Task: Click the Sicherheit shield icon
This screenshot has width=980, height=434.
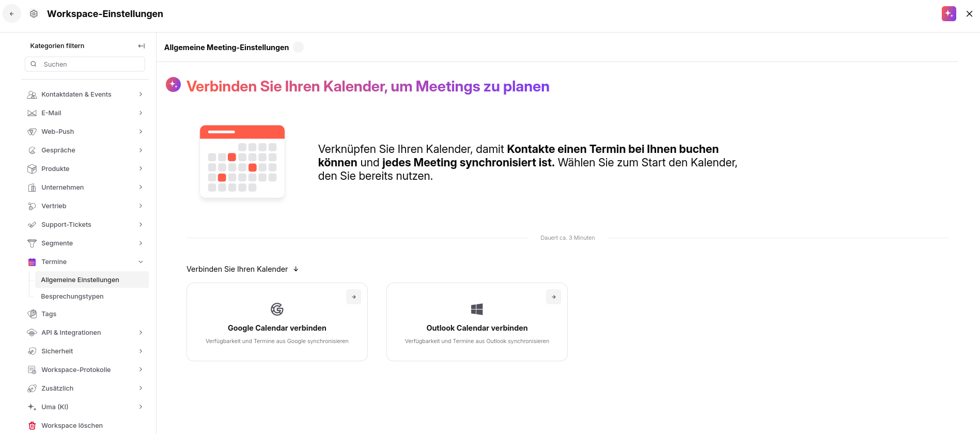Action: click(x=32, y=351)
